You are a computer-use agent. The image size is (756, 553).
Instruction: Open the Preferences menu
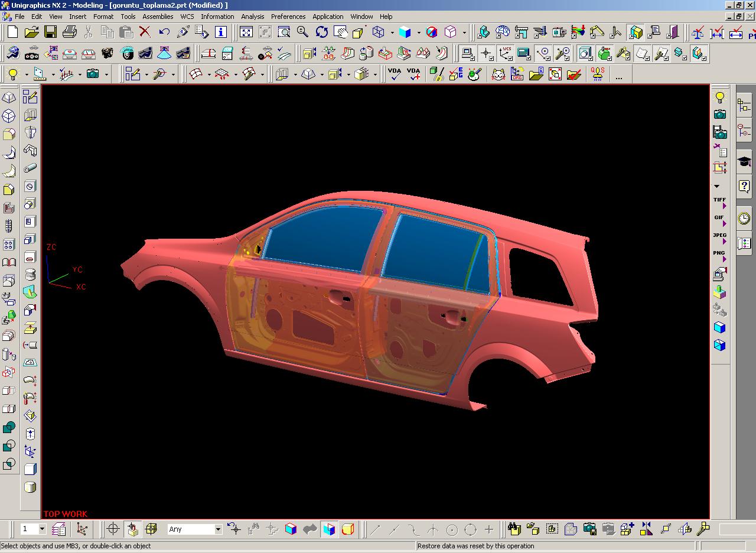pos(288,17)
